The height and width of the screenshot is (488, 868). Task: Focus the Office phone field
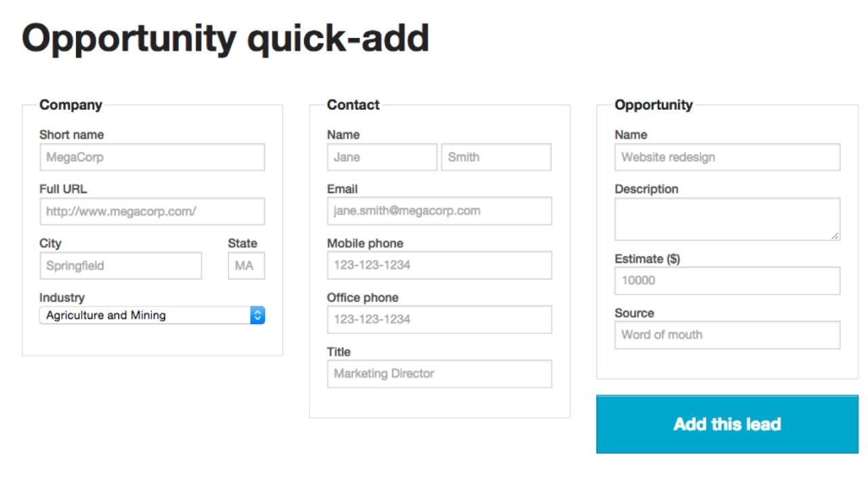439,319
